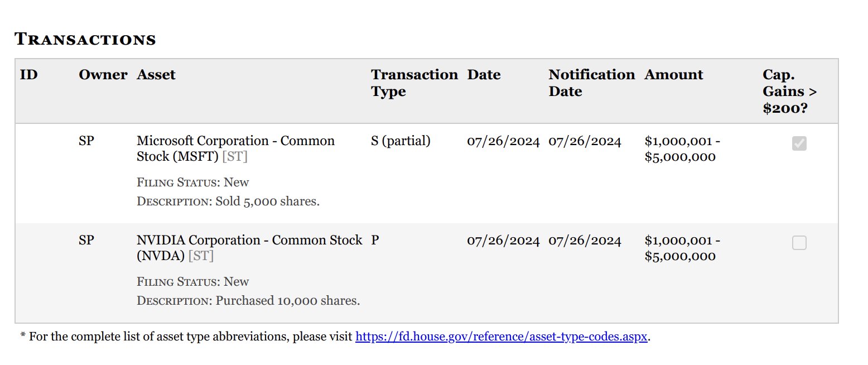Toggle the Microsoft capital gains checkbox

coord(799,144)
